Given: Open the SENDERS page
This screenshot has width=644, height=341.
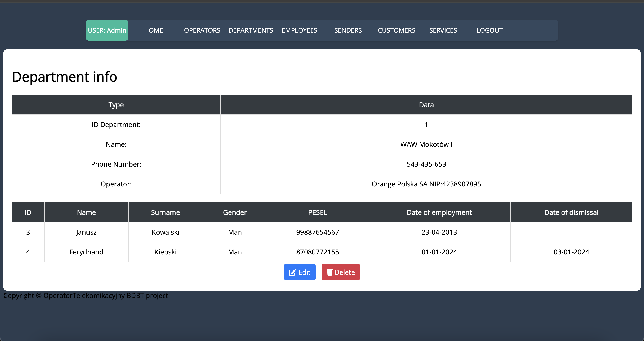Looking at the screenshot, I should pos(348,30).
